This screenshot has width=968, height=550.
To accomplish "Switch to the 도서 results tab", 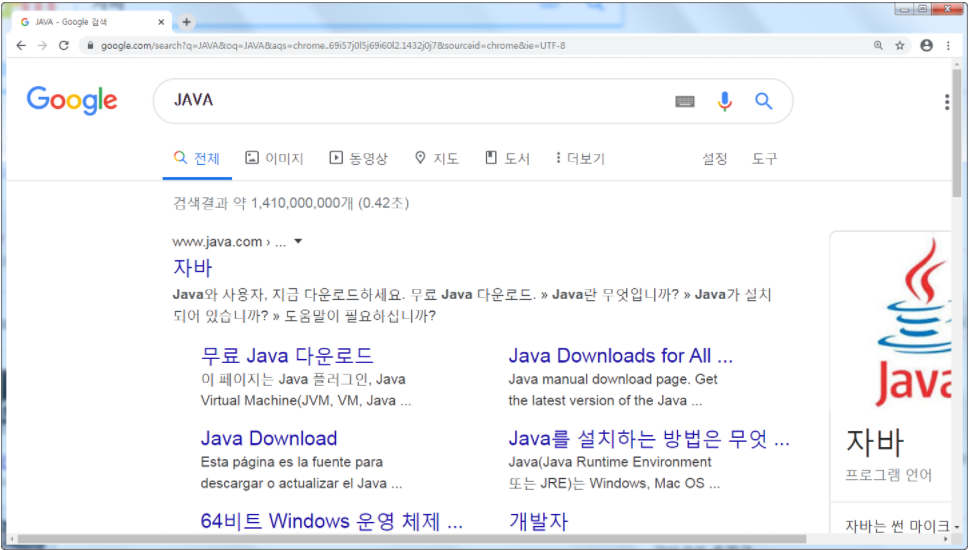I will (x=507, y=159).
